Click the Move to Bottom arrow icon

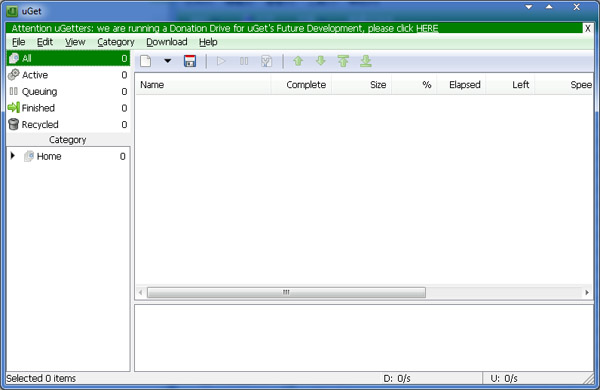[366, 61]
